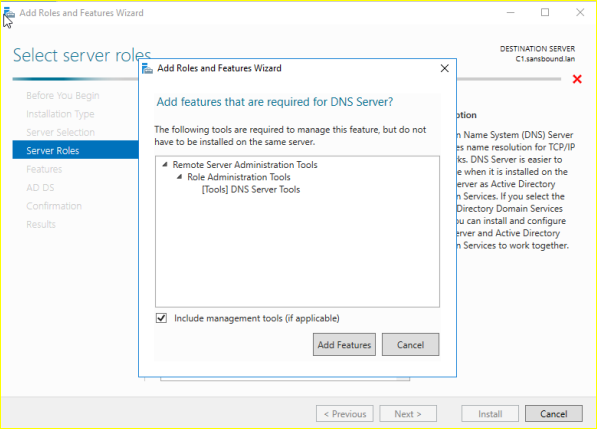The image size is (597, 429).
Task: Click the Add Features button
Action: pyautogui.click(x=344, y=344)
